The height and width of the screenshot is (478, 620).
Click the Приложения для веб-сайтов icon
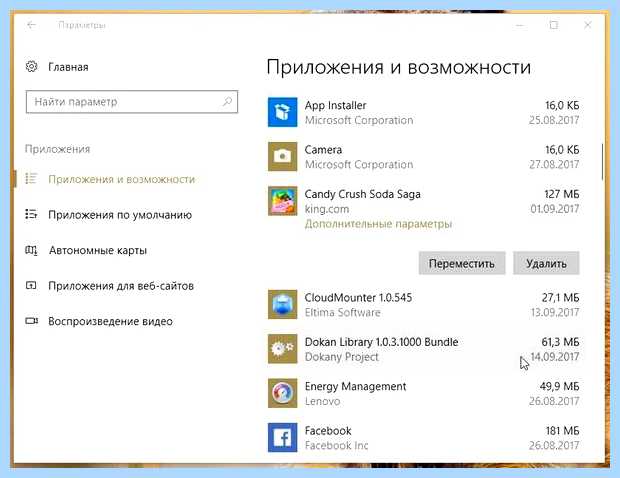31,285
